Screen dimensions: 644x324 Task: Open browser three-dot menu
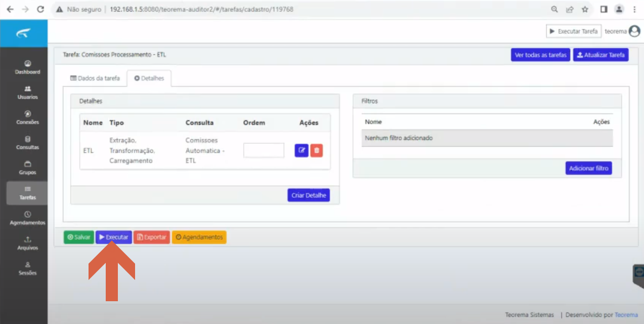634,9
